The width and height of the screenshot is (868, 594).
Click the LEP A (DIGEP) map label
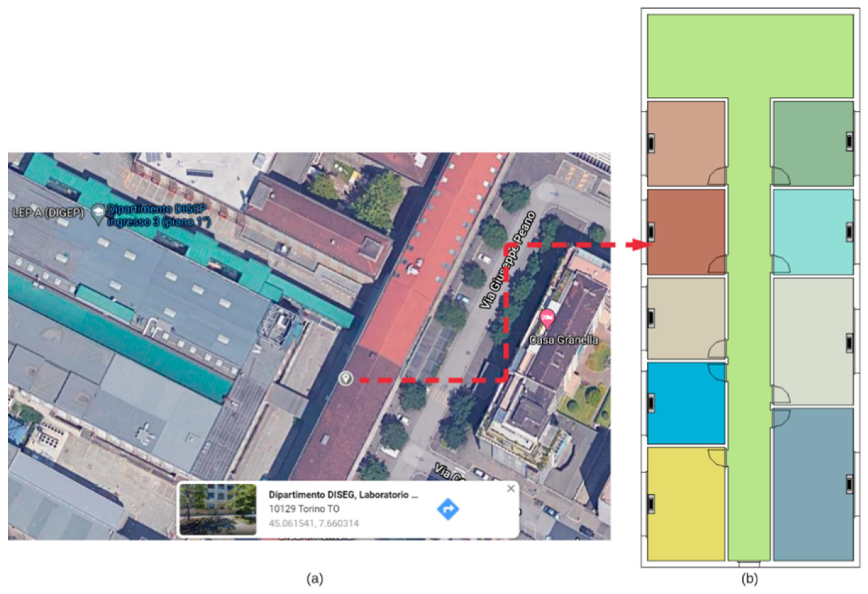(x=48, y=213)
